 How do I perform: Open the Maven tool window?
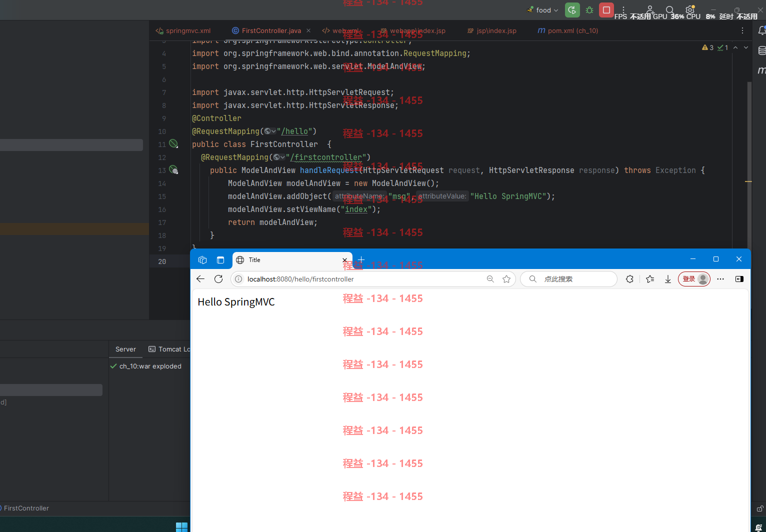click(761, 70)
